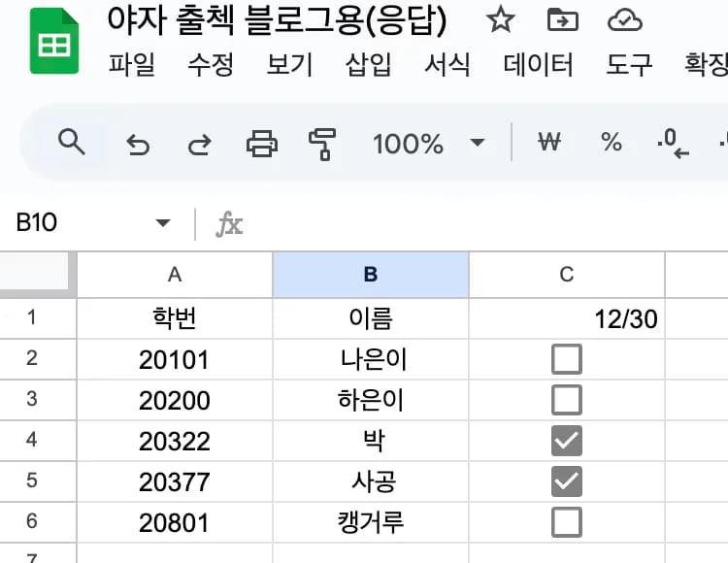Undo the last action
This screenshot has height=563, width=728.
click(138, 145)
